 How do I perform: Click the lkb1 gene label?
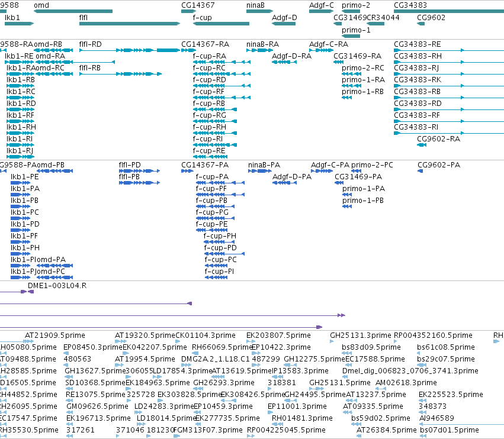(x=12, y=17)
